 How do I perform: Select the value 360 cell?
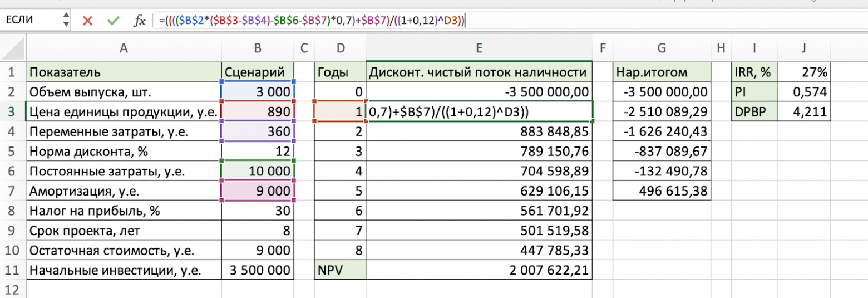pos(258,131)
